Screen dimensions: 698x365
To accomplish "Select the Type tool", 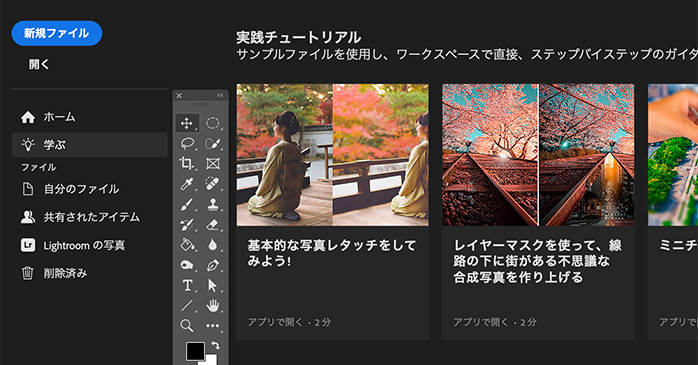I will [187, 285].
